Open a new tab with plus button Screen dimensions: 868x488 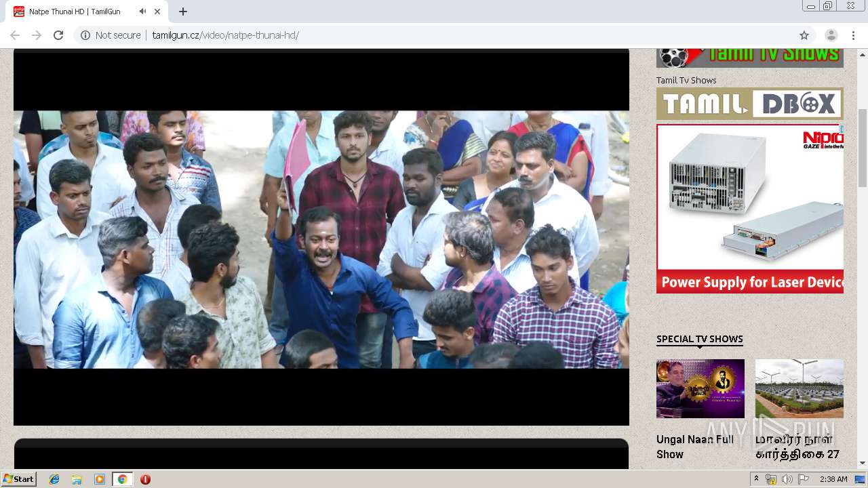(x=183, y=12)
